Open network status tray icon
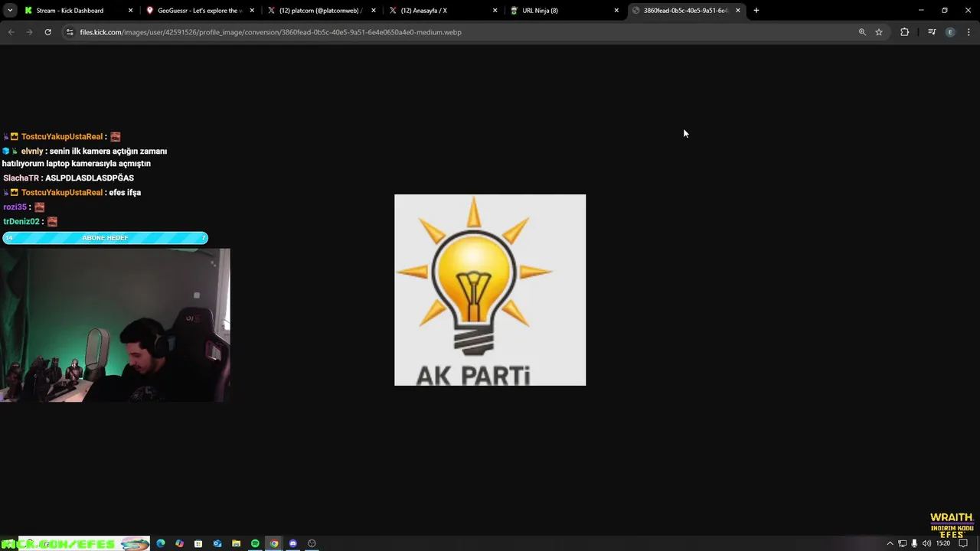The image size is (980, 551). tap(902, 543)
